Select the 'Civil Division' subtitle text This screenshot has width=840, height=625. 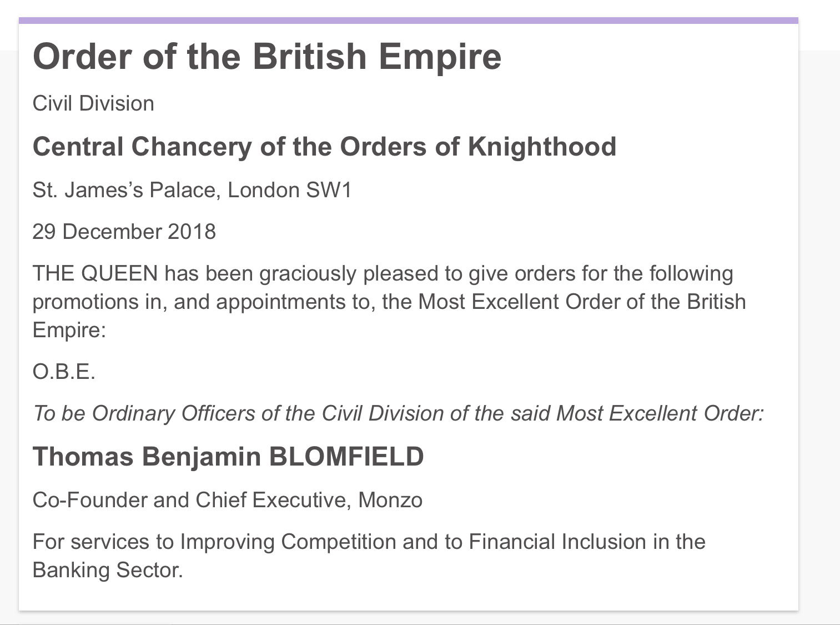(x=93, y=104)
